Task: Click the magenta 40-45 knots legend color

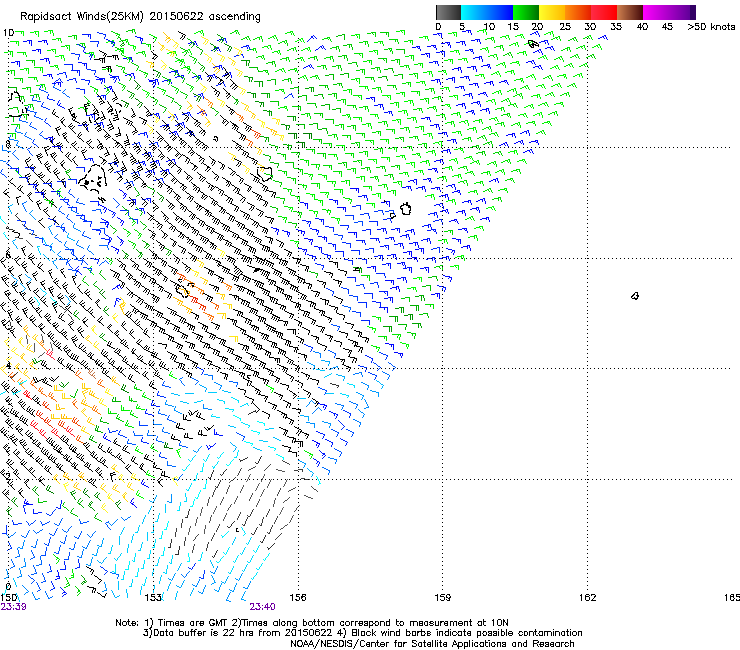Action: point(656,12)
